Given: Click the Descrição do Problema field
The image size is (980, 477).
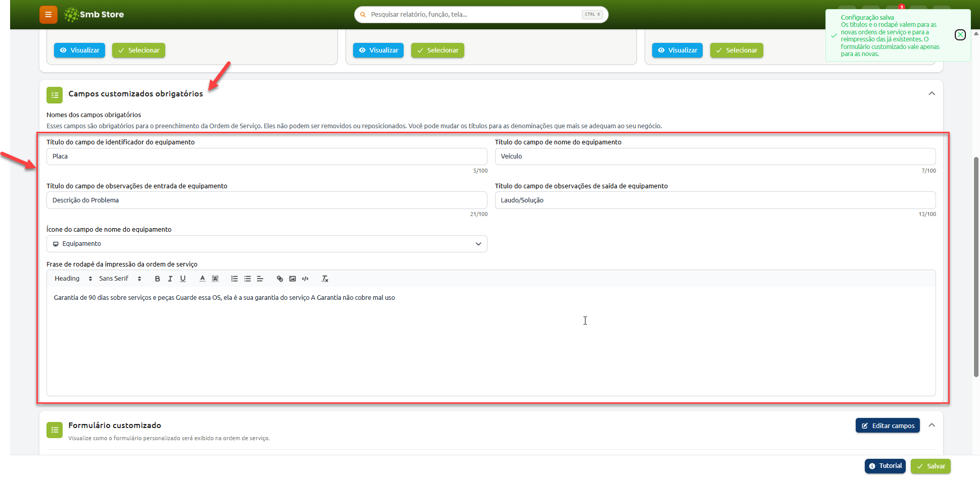Looking at the screenshot, I should (267, 200).
